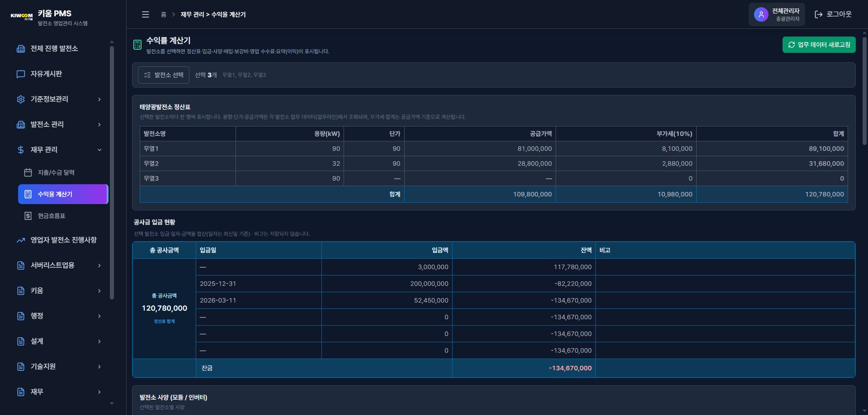Click the 117,780,000 balance cell

tap(524, 267)
